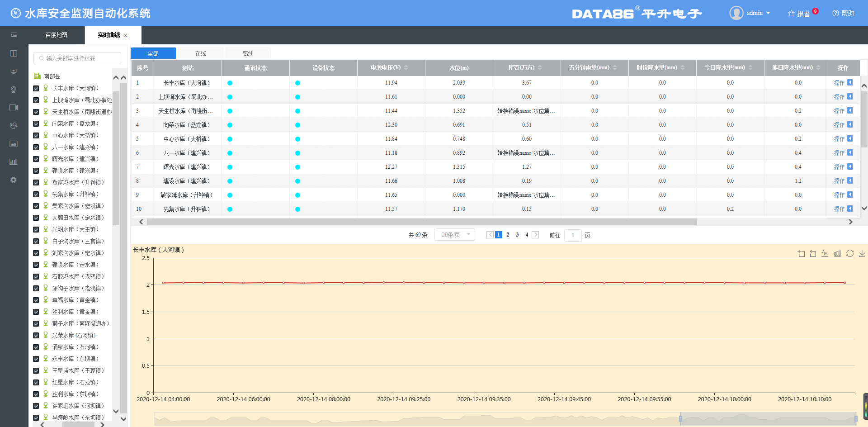This screenshot has width=868, height=427.
Task: Sort by 电源电压(V) column arrows
Action: click(406, 68)
